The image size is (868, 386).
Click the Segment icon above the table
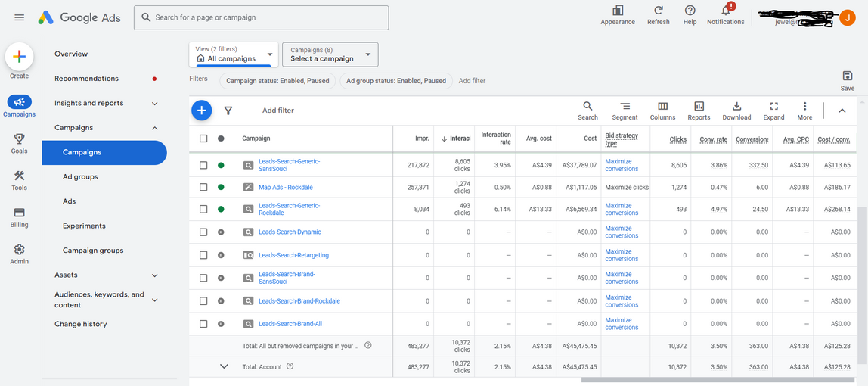625,107
